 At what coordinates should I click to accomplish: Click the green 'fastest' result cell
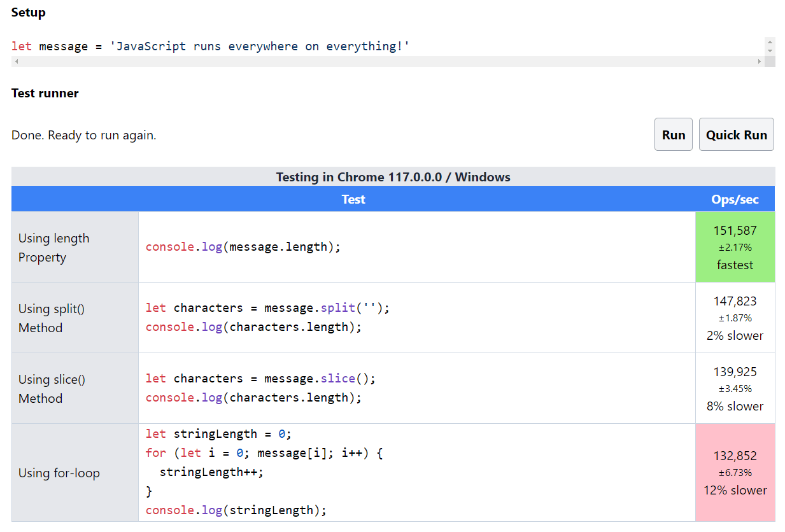click(735, 247)
